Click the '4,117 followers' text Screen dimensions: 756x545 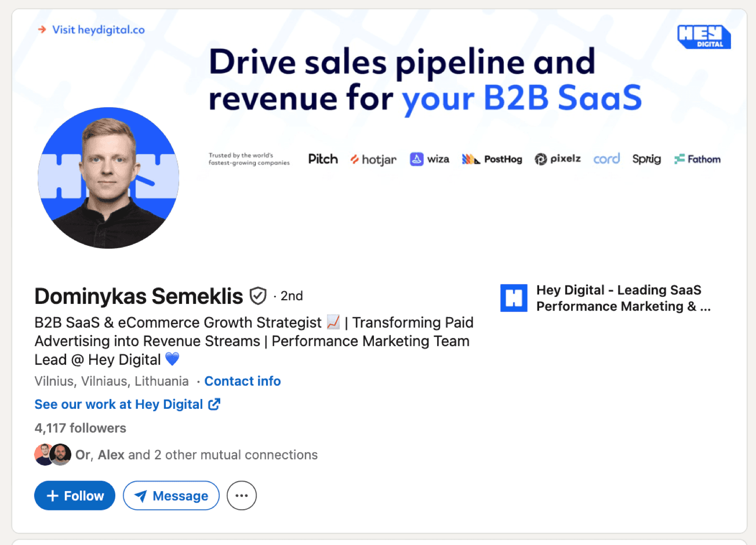pos(80,428)
